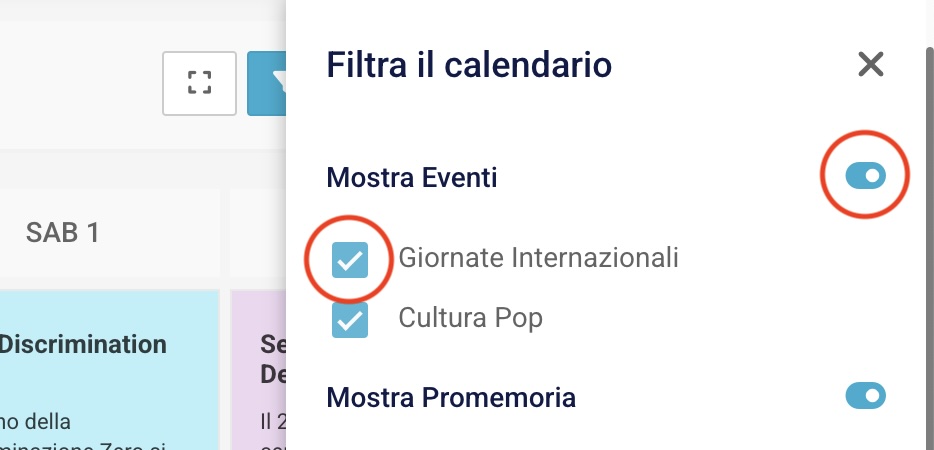The width and height of the screenshot is (934, 450).
Task: Select the SAB 1 day header
Action: (x=63, y=233)
